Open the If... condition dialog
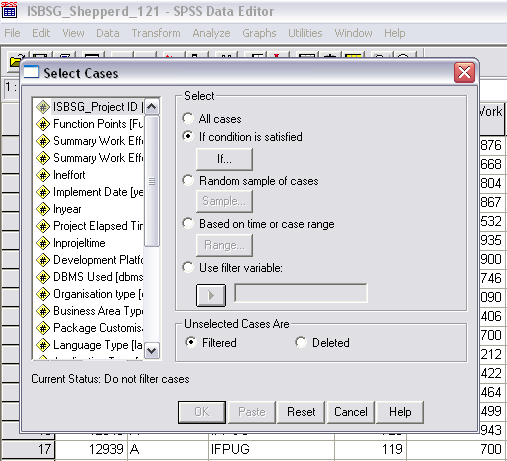Image resolution: width=507 pixels, height=461 pixels. pos(224,159)
